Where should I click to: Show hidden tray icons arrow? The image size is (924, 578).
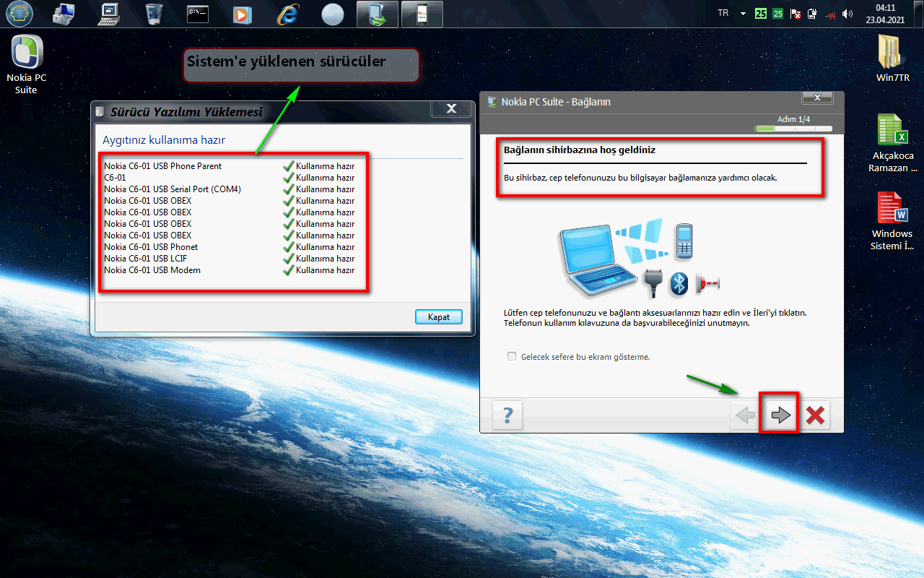742,14
